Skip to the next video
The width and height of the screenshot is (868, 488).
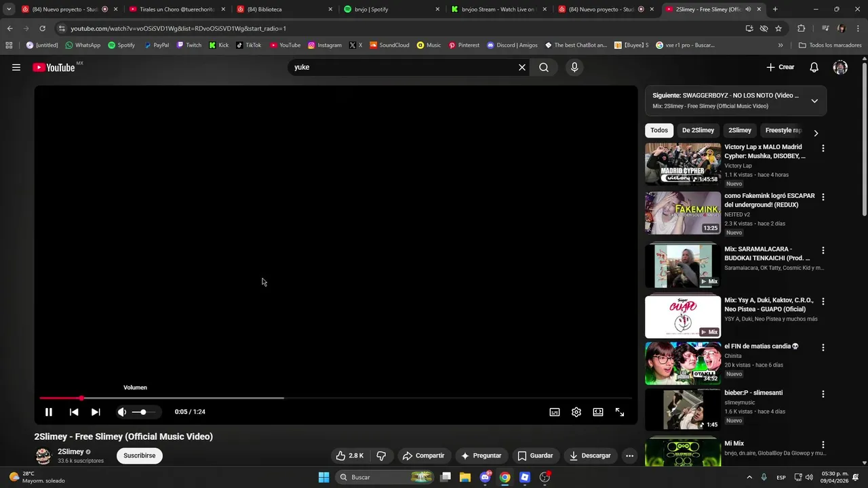[x=96, y=412]
